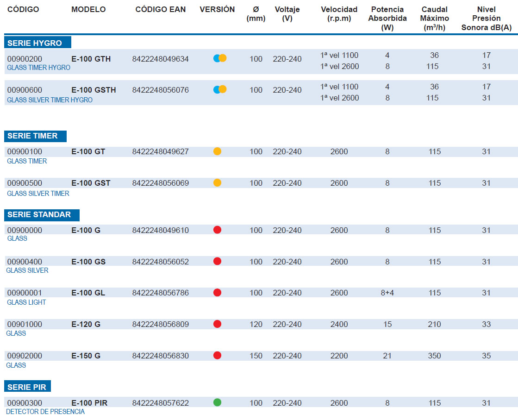The height and width of the screenshot is (420, 518).
Task: Click product code 00900600
Action: [x=25, y=90]
